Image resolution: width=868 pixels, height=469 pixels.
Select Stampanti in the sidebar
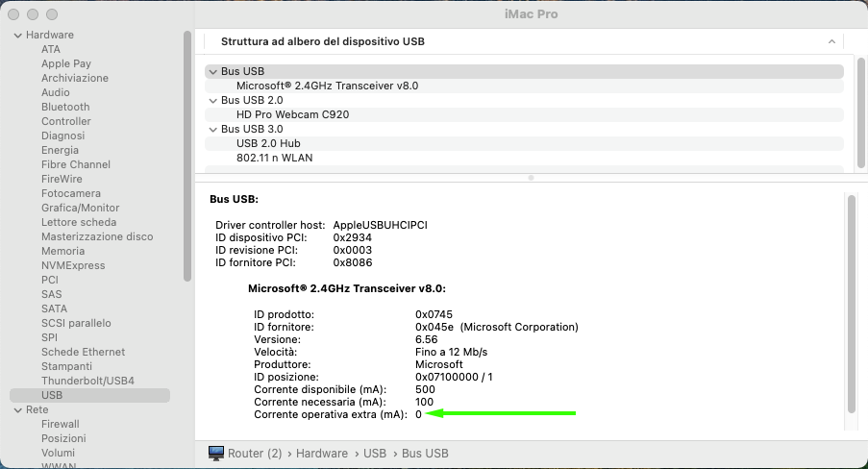click(66, 366)
